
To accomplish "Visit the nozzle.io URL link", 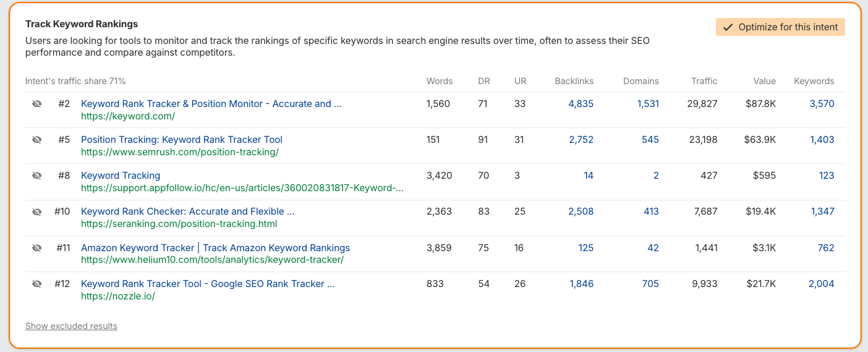I will [x=117, y=296].
